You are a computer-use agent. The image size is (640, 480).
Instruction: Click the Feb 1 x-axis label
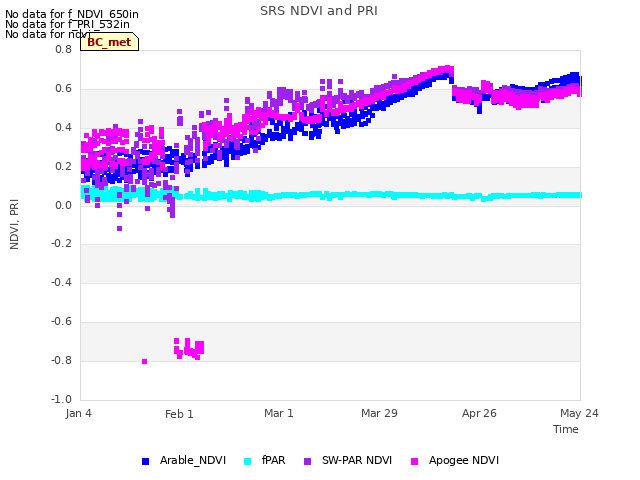[x=179, y=414]
